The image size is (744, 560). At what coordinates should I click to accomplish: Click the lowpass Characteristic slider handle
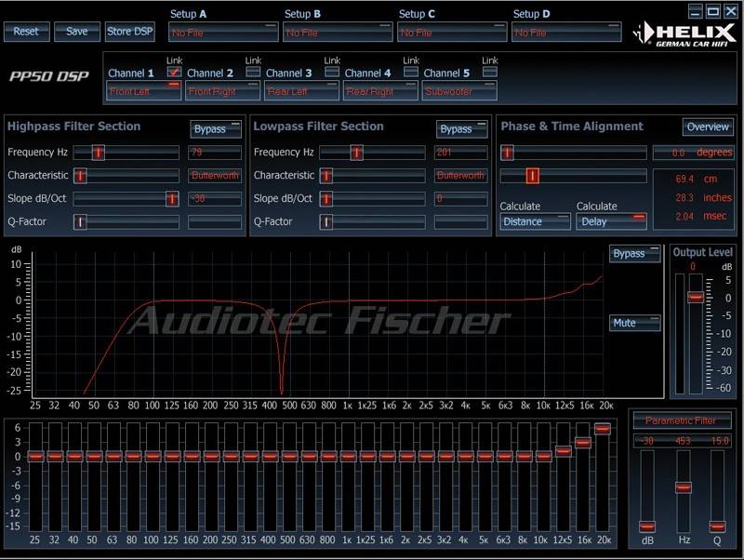326,176
